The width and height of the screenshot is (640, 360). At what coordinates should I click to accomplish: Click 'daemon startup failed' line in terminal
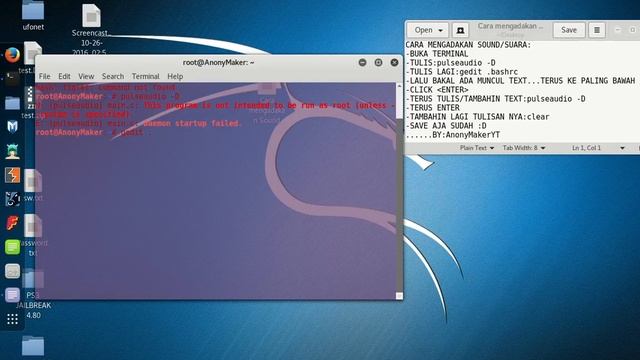(x=139, y=123)
